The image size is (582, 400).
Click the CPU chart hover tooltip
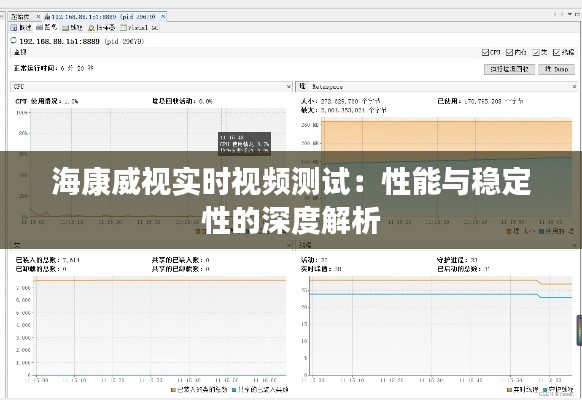coord(244,144)
